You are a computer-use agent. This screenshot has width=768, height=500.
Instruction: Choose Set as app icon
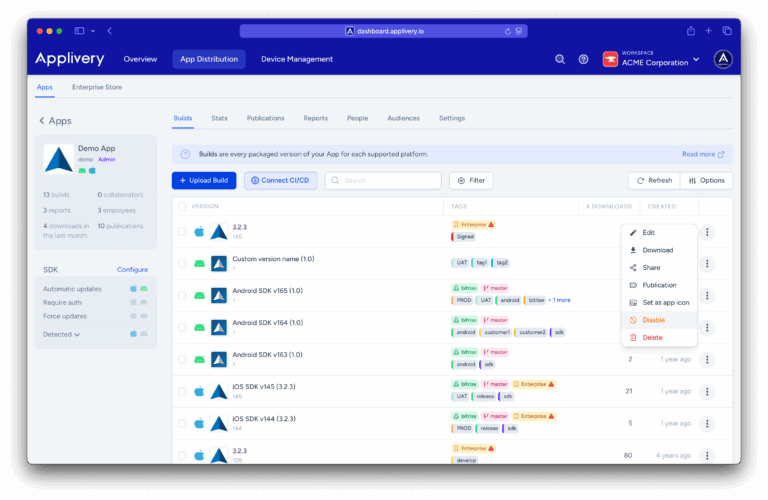659,303
